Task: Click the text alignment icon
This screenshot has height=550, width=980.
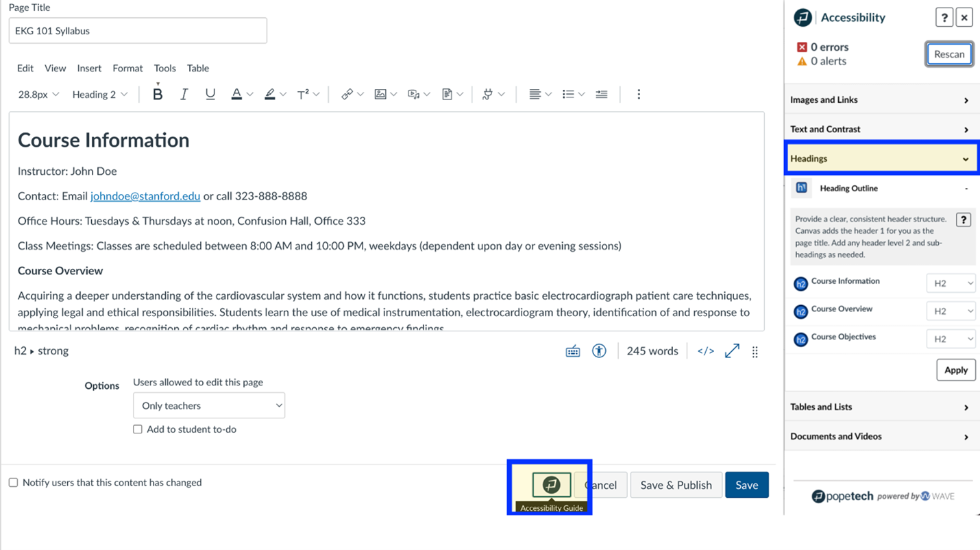Action: click(x=535, y=94)
